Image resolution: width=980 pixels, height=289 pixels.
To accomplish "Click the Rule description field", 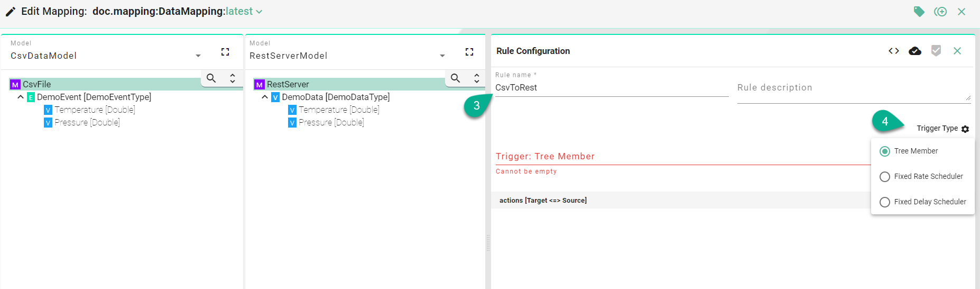I will click(x=852, y=88).
